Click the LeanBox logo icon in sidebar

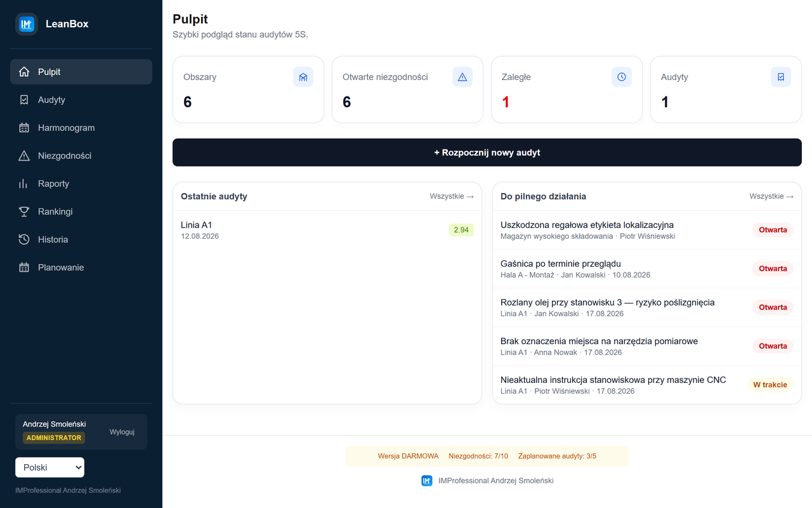pos(27,24)
